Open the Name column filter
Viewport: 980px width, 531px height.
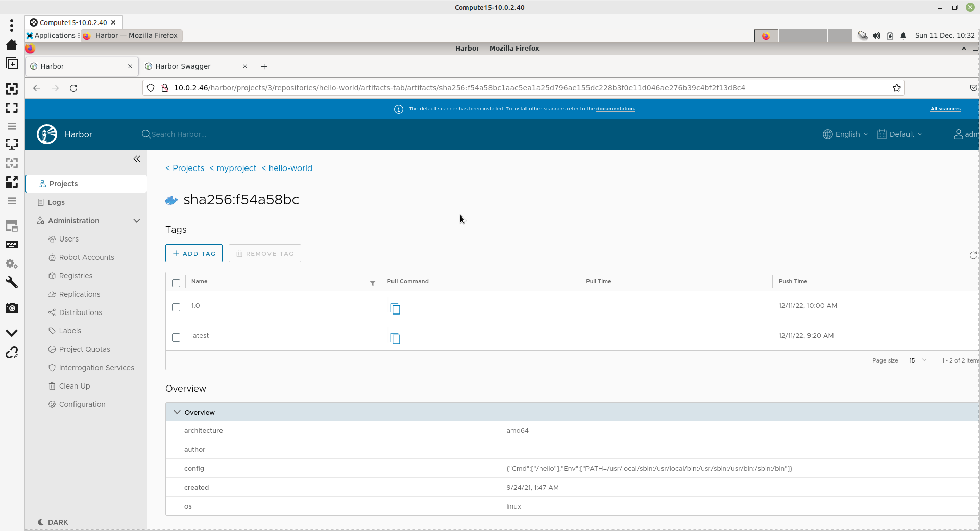click(372, 283)
